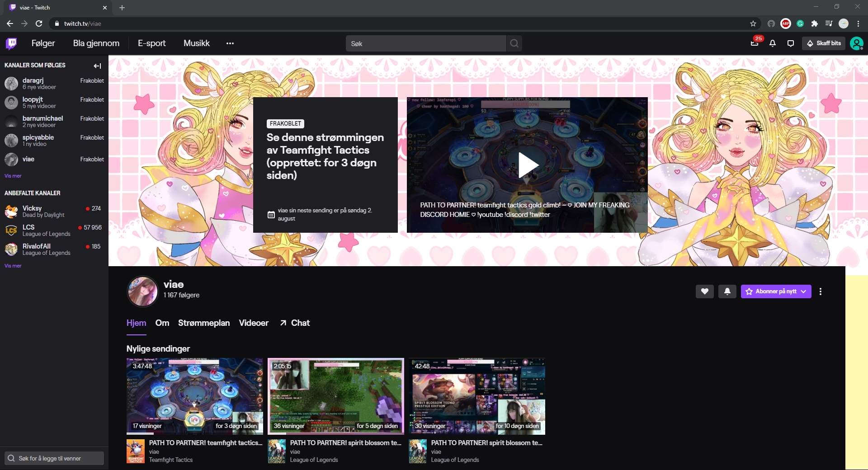The height and width of the screenshot is (470, 868).
Task: Focus the friends search field in the sidebar
Action: 54,458
